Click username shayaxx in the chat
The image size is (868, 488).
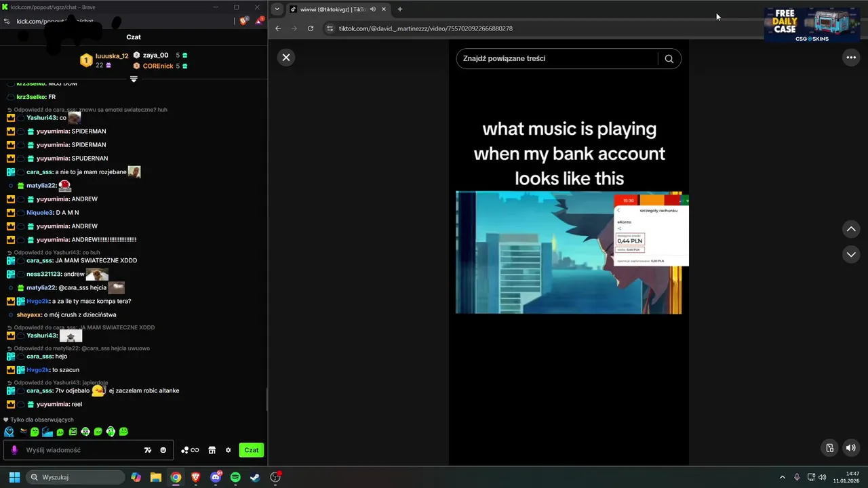pos(28,315)
